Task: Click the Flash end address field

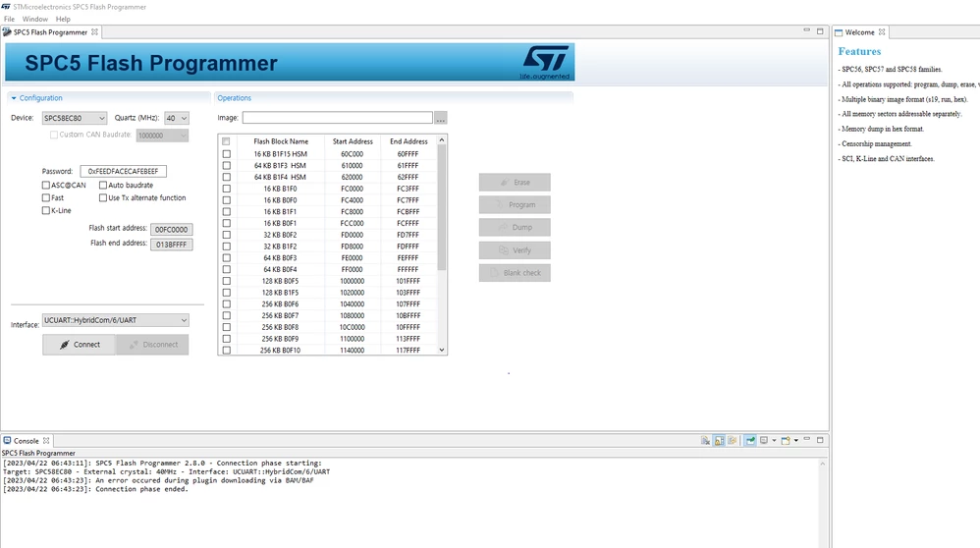Action: pyautogui.click(x=171, y=245)
